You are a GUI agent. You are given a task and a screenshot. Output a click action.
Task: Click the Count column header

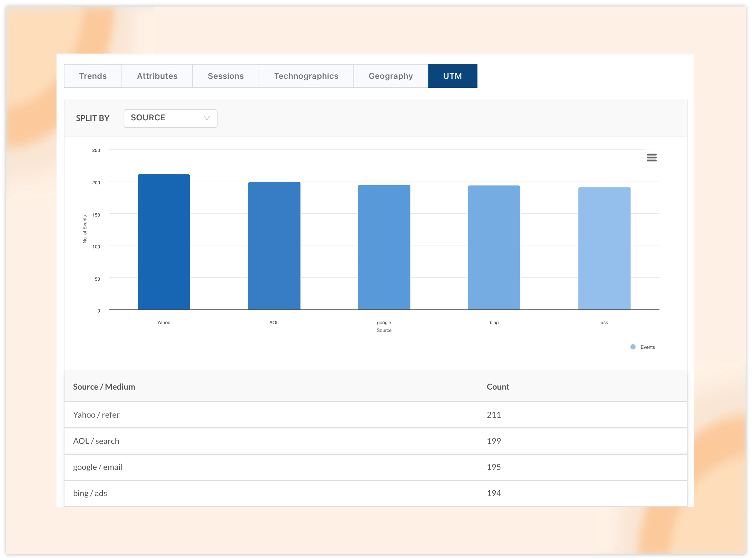point(498,387)
